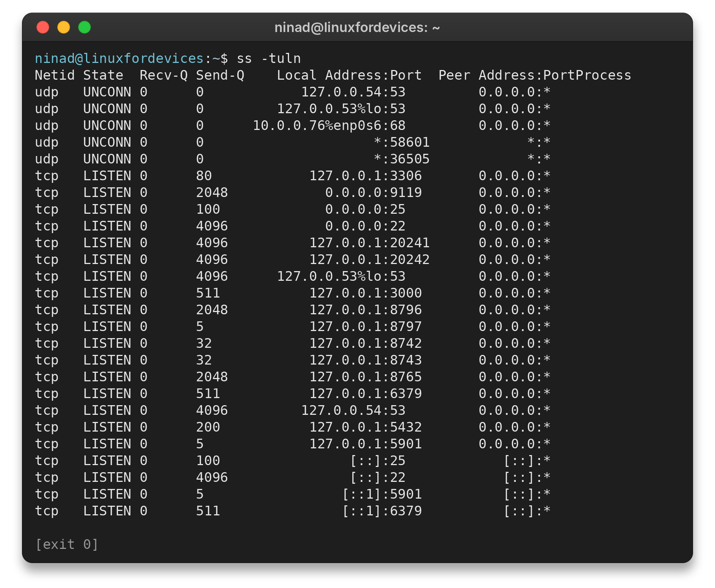Click the address 127.0.0.1:8743
Image resolution: width=715 pixels, height=588 pixels.
click(365, 360)
